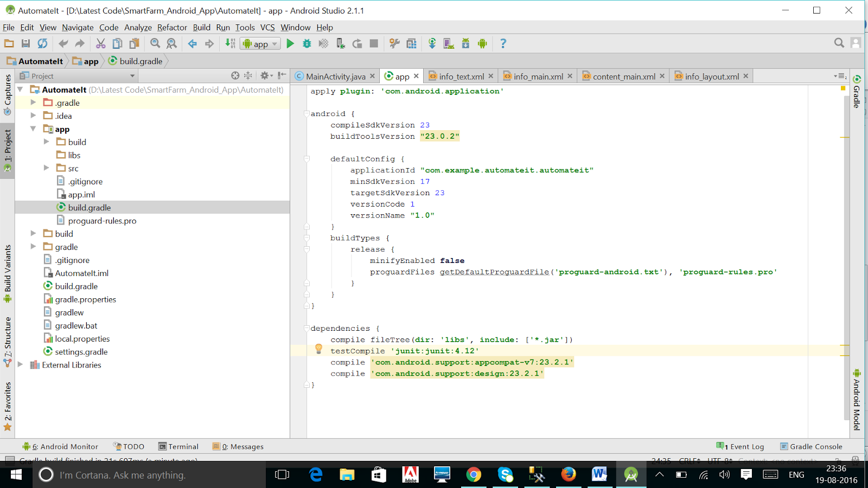Open the Android Monitor tool window

point(60,446)
